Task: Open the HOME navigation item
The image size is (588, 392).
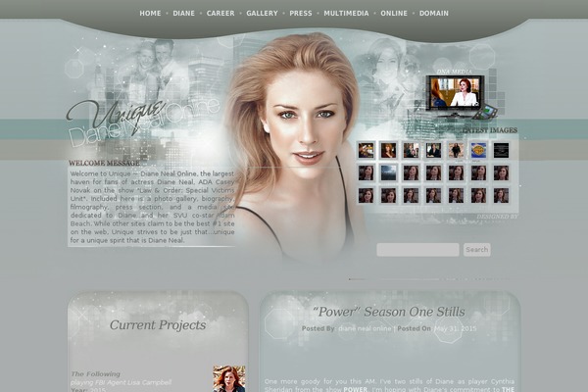Action: 150,13
